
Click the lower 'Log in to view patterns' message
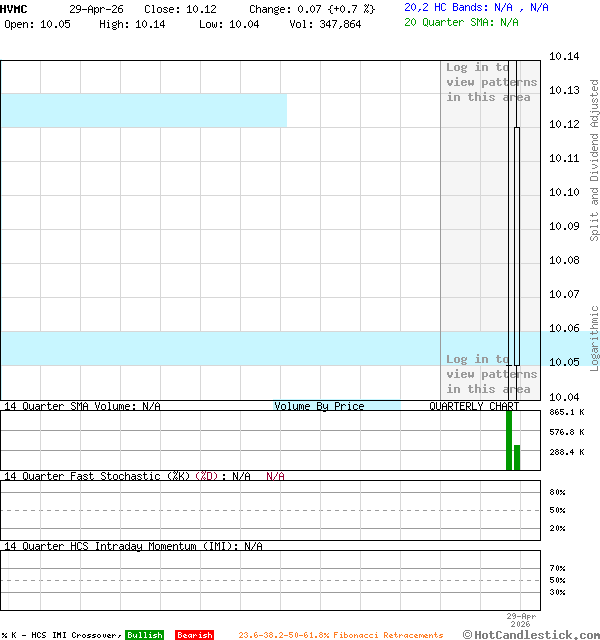click(491, 374)
